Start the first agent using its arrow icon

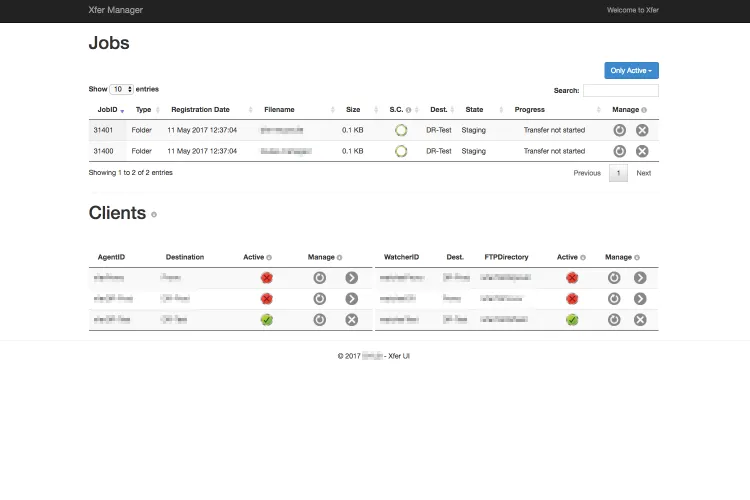[352, 278]
